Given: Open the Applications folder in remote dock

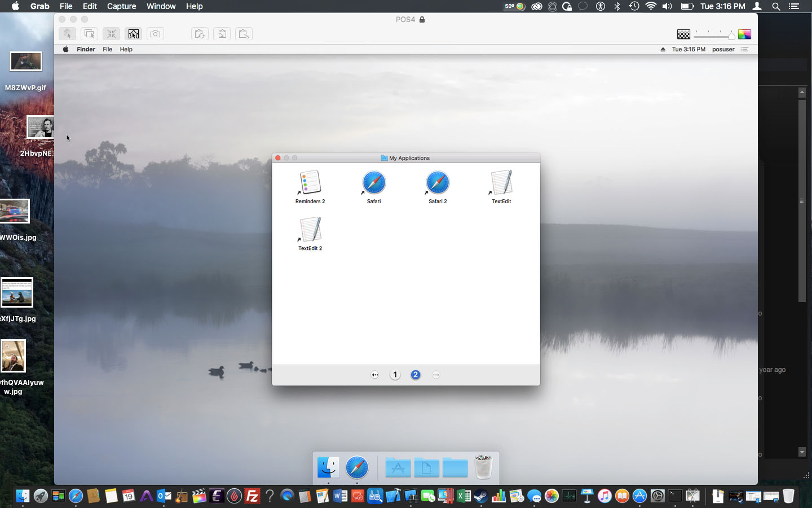Looking at the screenshot, I should tap(398, 467).
